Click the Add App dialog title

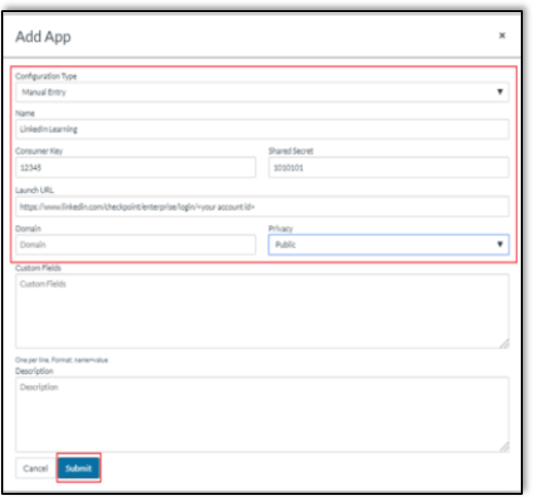click(x=43, y=37)
